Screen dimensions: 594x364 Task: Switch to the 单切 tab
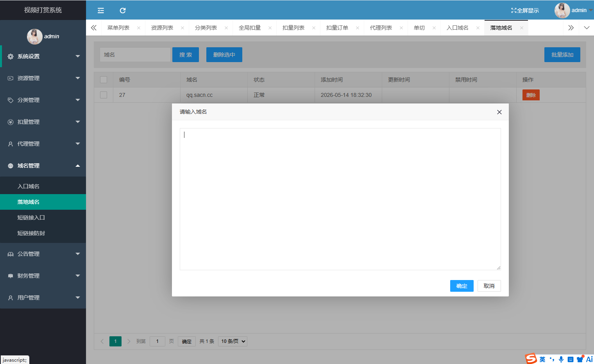pyautogui.click(x=419, y=28)
